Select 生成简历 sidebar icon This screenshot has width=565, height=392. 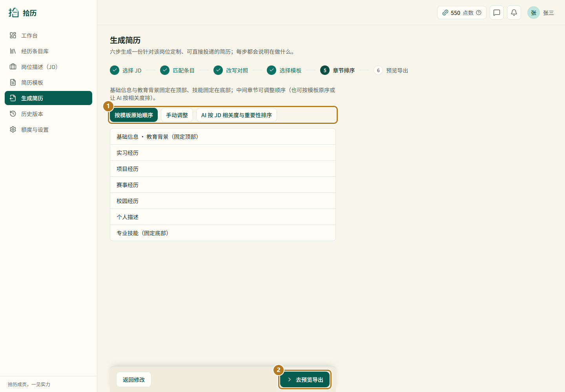(13, 98)
